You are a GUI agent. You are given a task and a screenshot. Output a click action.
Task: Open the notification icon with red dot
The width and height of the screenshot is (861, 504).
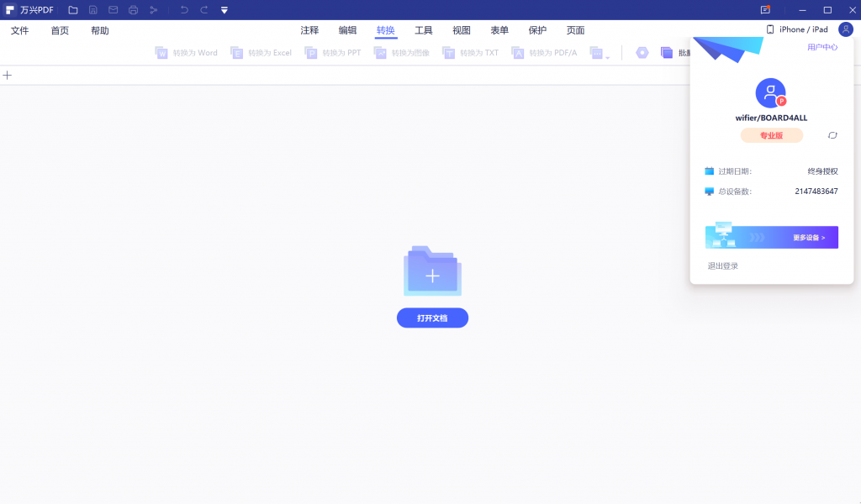[765, 10]
